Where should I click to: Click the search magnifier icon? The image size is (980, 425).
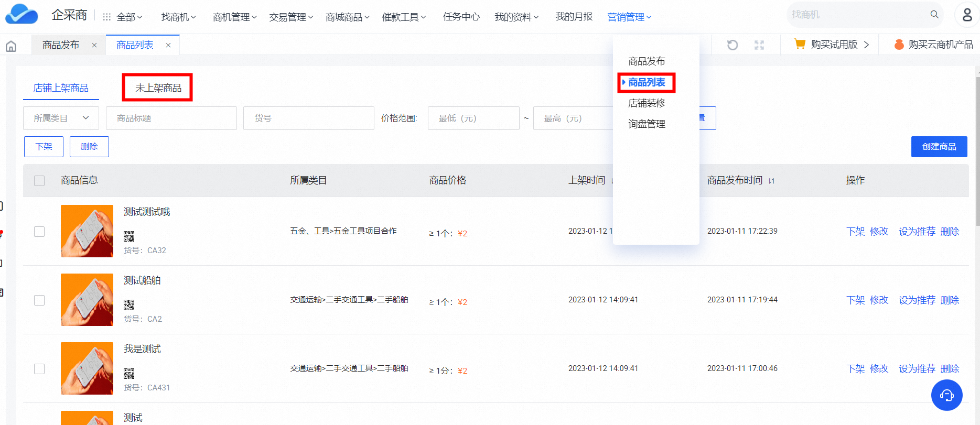(934, 15)
